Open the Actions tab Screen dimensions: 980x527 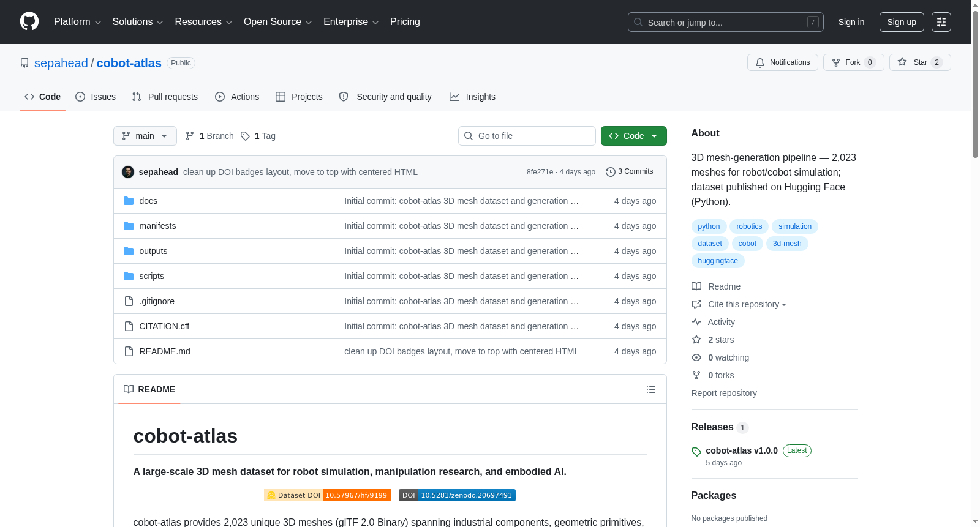237,97
